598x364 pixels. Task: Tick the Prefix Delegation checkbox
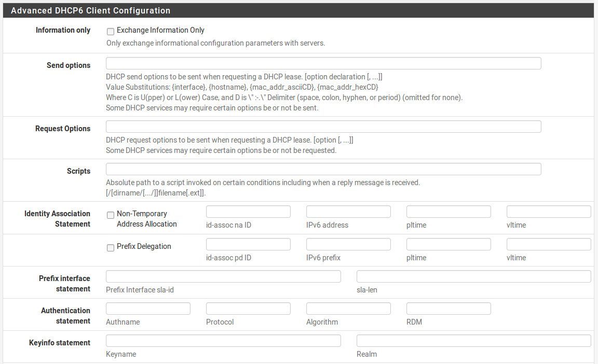tap(111, 248)
